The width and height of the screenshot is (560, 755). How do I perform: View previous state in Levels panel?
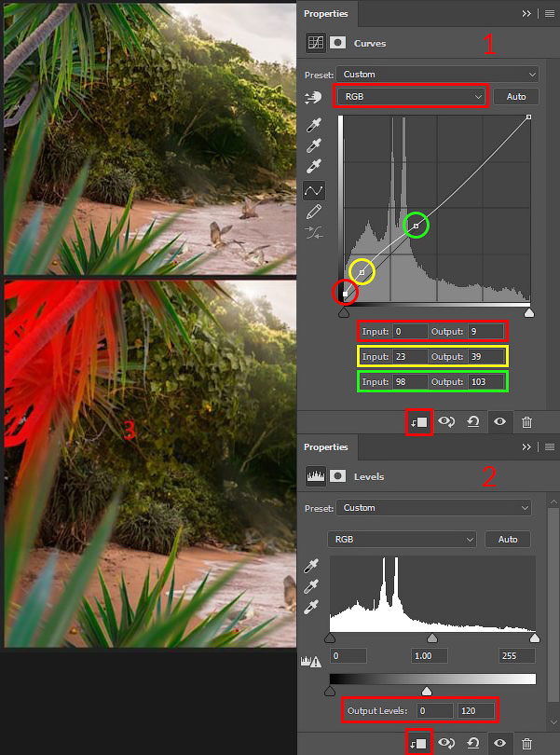coord(446,743)
